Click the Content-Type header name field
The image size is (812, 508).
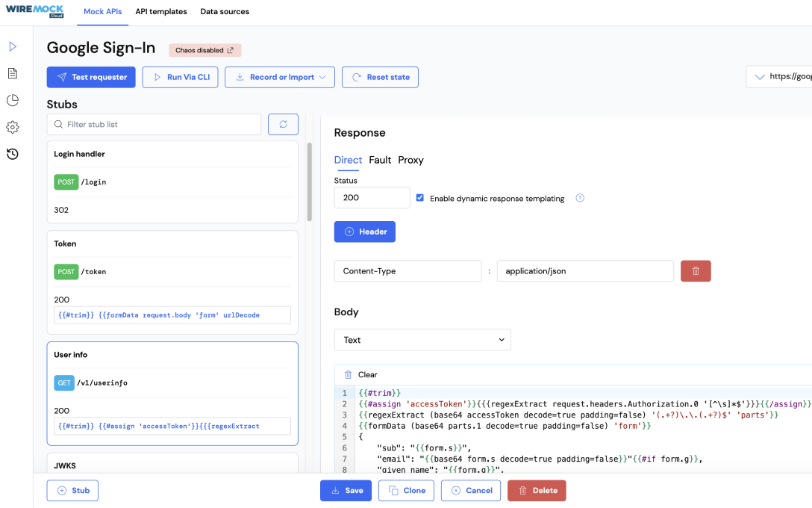pos(408,271)
